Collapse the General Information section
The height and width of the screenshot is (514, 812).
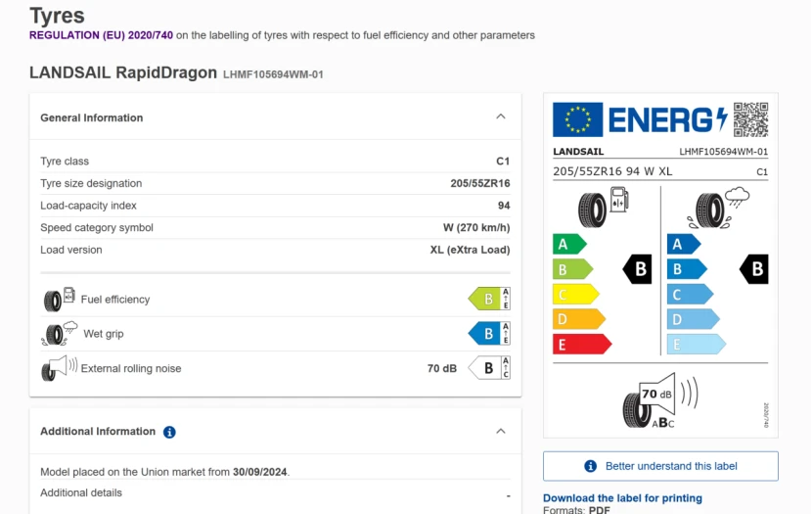tap(501, 117)
